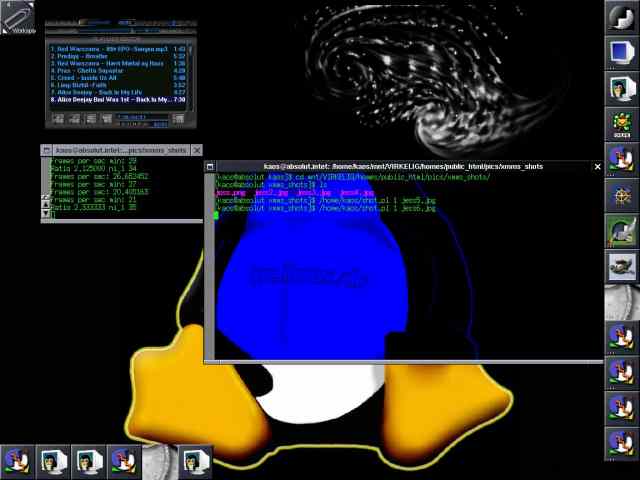Launch the green flower dock icon
This screenshot has height=480, width=640.
(622, 124)
